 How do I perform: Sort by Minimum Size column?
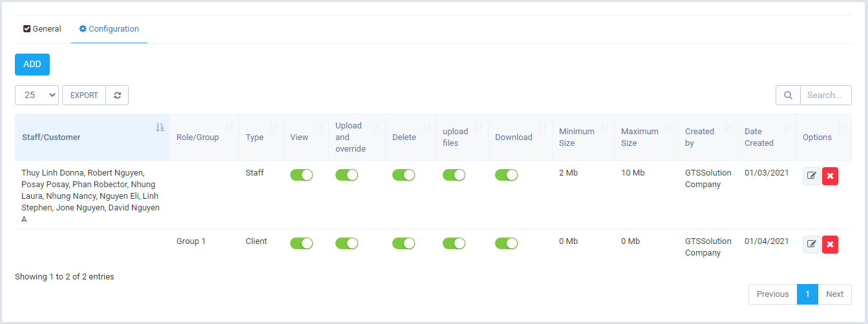tap(584, 137)
